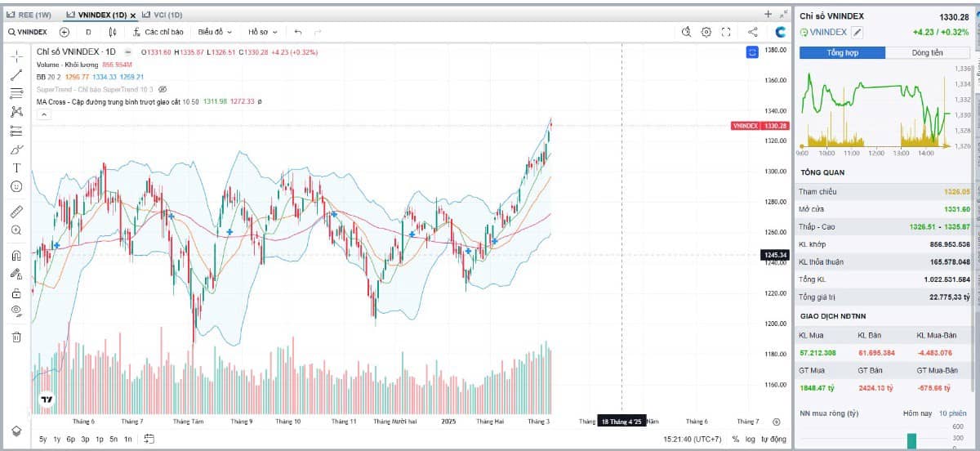Click the candlestick chart style icon
Viewport: 980px width, 451px height.
[x=113, y=32]
